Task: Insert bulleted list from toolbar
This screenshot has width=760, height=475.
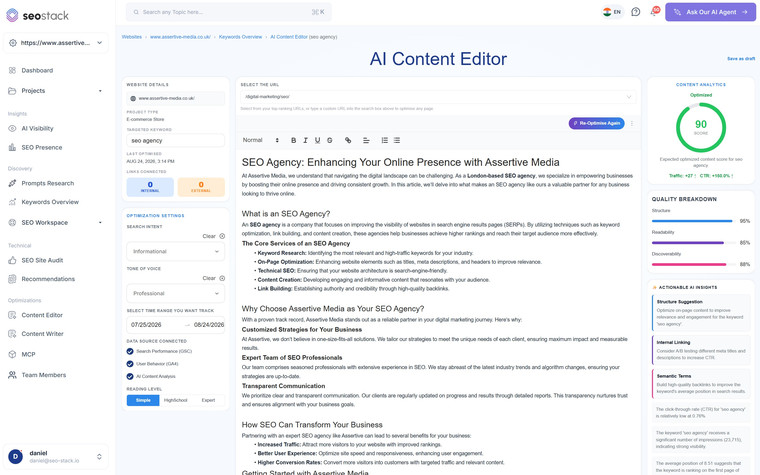Action: coord(397,140)
